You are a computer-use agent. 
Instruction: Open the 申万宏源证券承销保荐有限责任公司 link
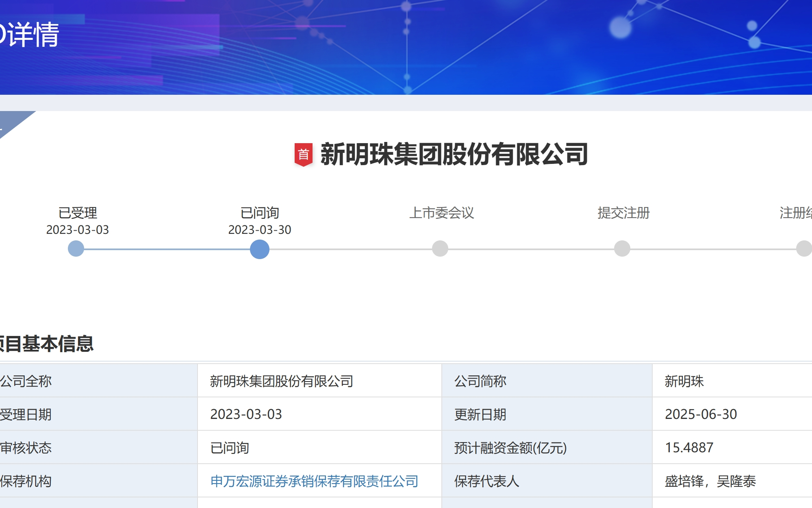coord(314,481)
